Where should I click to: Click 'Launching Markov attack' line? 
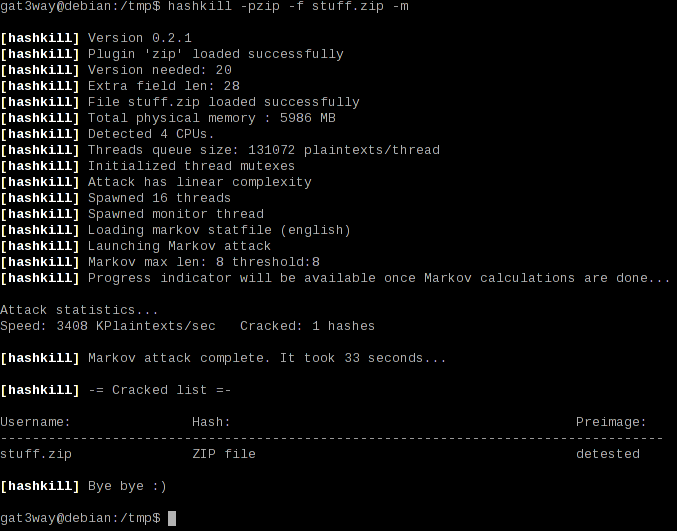pyautogui.click(x=180, y=246)
